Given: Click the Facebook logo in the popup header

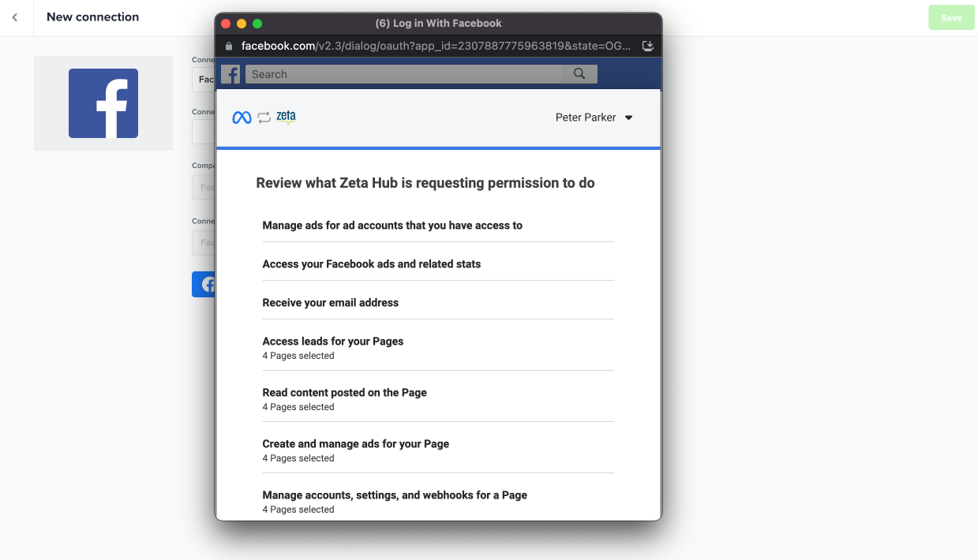Looking at the screenshot, I should 230,74.
